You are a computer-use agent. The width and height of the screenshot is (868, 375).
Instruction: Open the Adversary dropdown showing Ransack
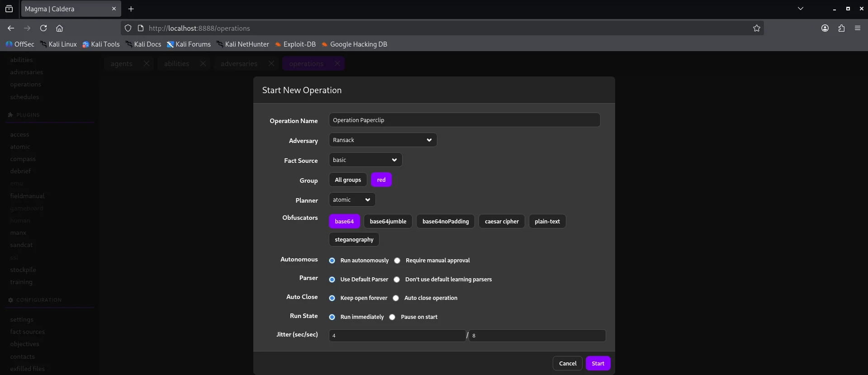[x=382, y=140]
